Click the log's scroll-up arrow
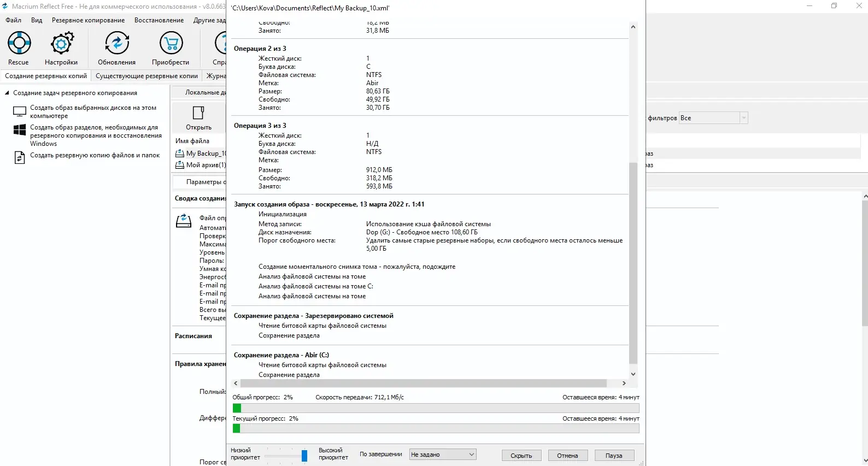The width and height of the screenshot is (868, 466). (x=633, y=27)
